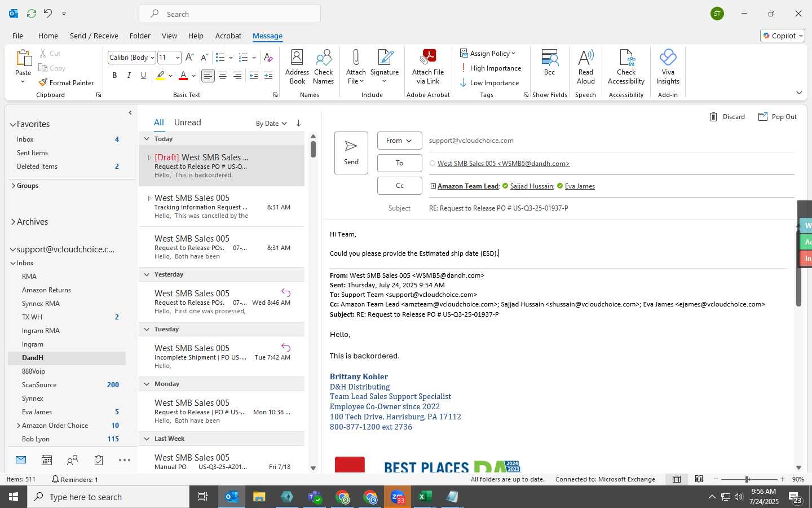Open the Folder tab

(140, 36)
